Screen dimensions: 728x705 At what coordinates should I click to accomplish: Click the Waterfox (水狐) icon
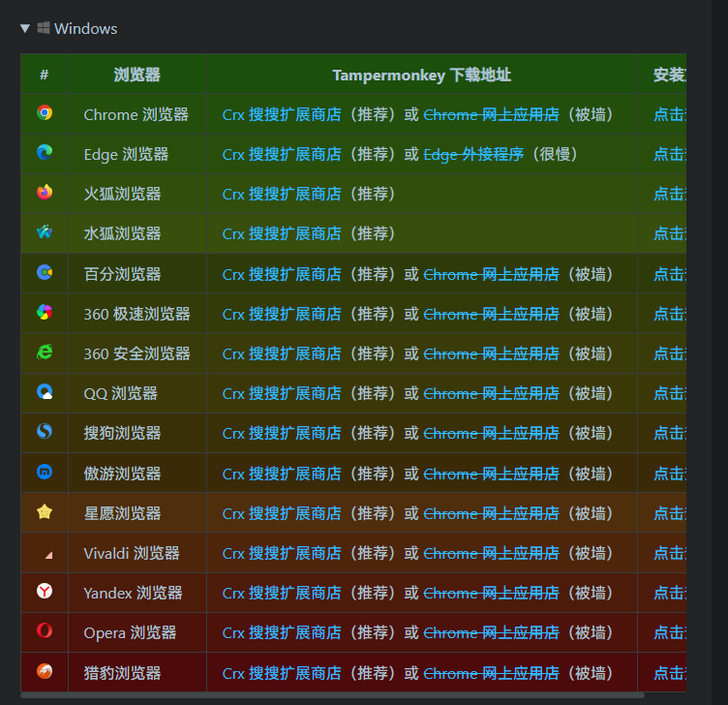click(x=45, y=231)
